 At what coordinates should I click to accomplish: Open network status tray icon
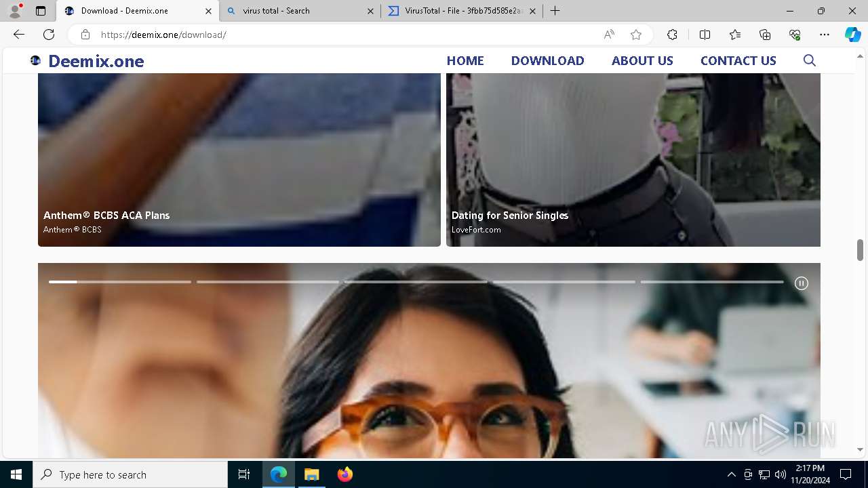pos(764,474)
